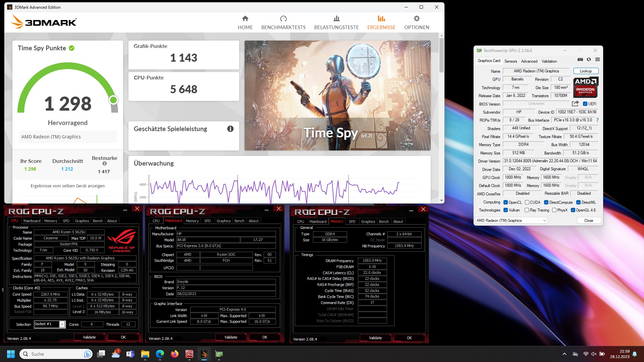
Task: Open Task View on taskbar
Action: 101,354
